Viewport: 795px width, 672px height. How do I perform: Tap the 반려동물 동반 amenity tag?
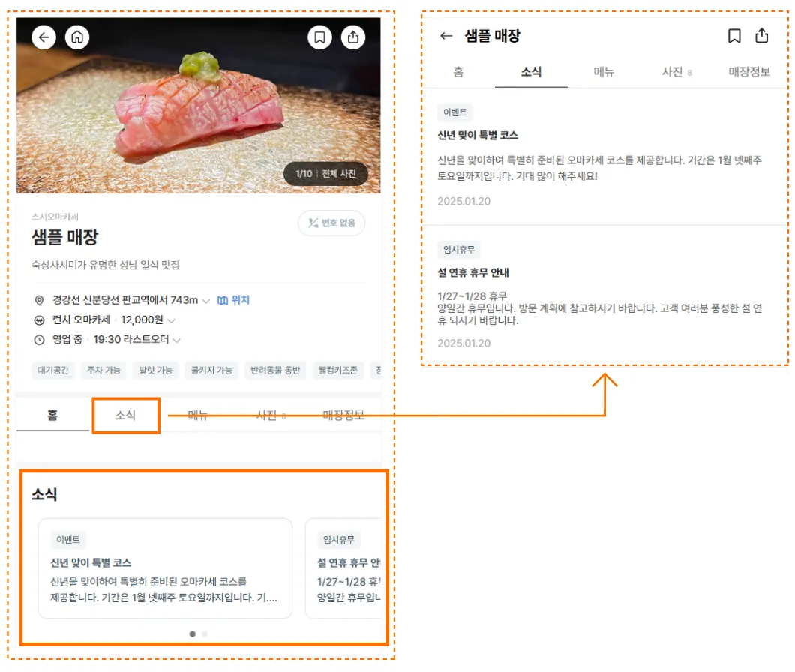pos(275,370)
